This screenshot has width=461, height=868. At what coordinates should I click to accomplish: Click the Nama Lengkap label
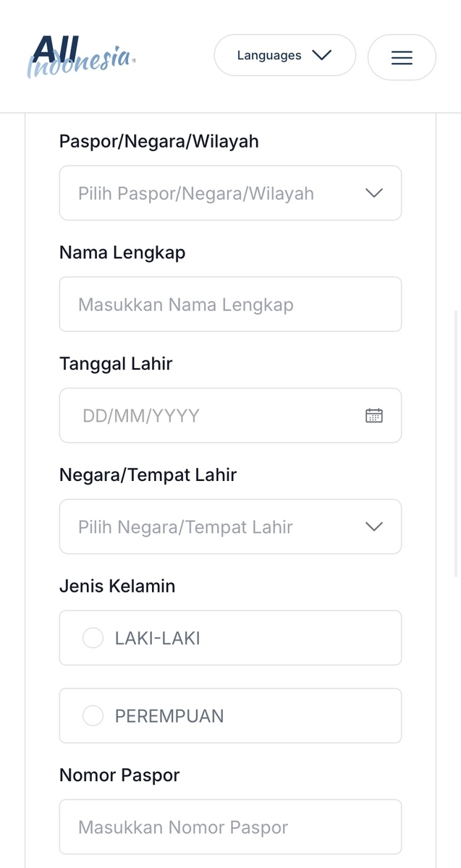tap(122, 252)
